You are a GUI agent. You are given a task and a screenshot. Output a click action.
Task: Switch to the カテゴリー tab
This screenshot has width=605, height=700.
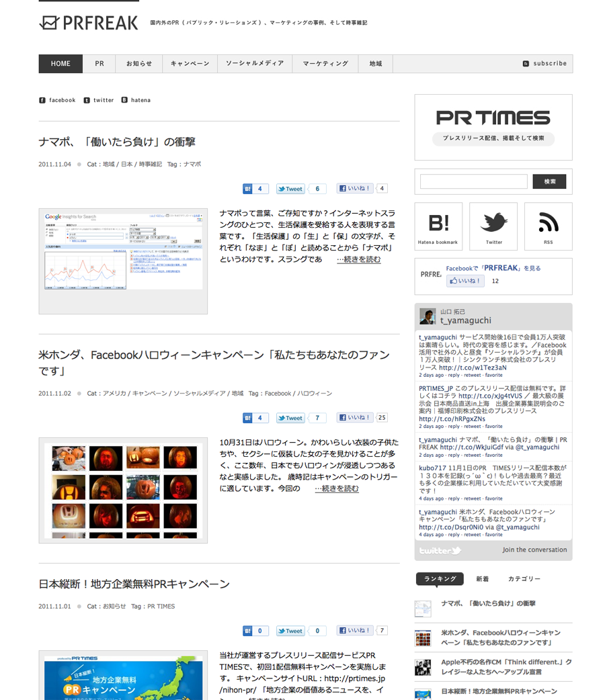point(524,579)
